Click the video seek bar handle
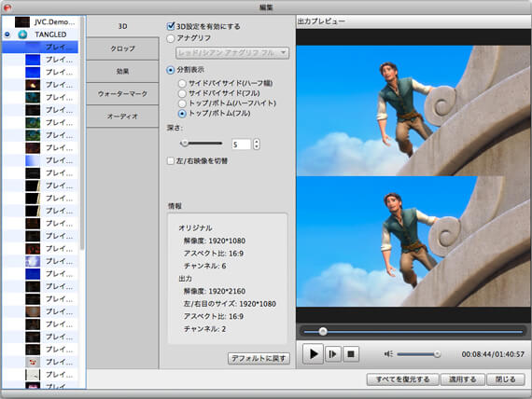Screen dimensions: 532x399 pyautogui.click(x=323, y=331)
